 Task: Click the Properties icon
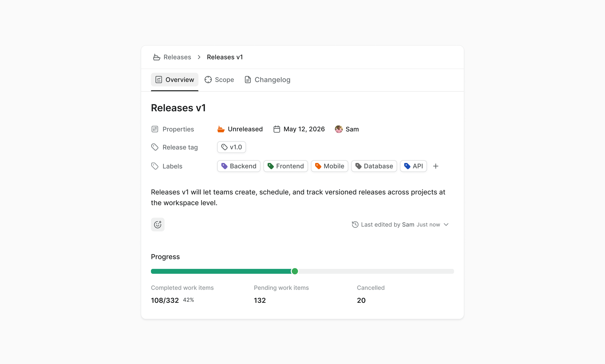(155, 129)
